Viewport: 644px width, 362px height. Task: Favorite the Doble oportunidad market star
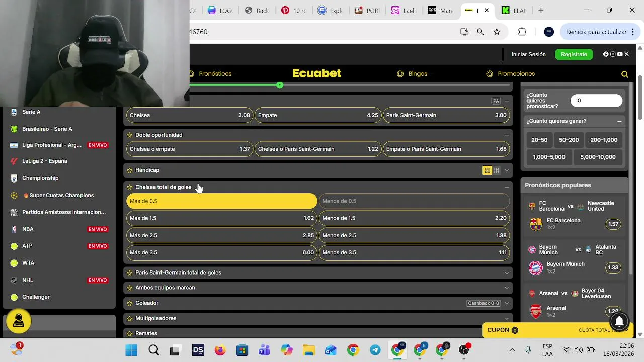click(129, 135)
